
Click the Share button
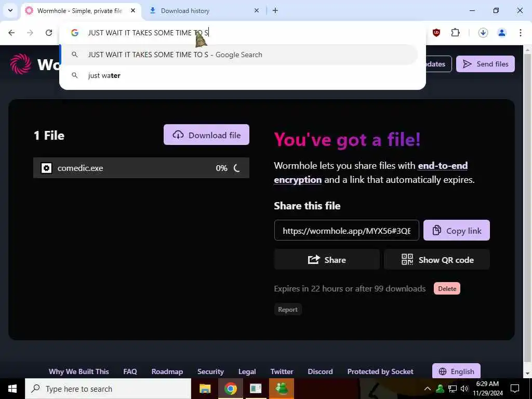327,260
